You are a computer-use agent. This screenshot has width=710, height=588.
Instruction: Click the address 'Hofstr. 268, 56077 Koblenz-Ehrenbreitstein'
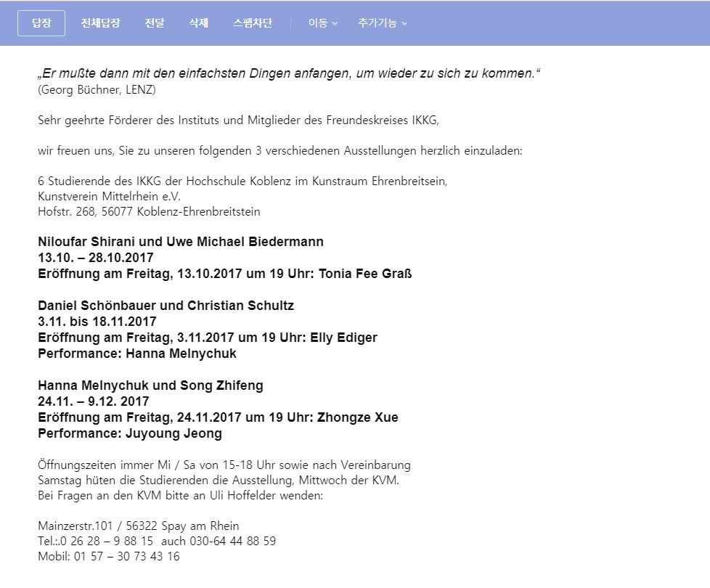point(149,211)
